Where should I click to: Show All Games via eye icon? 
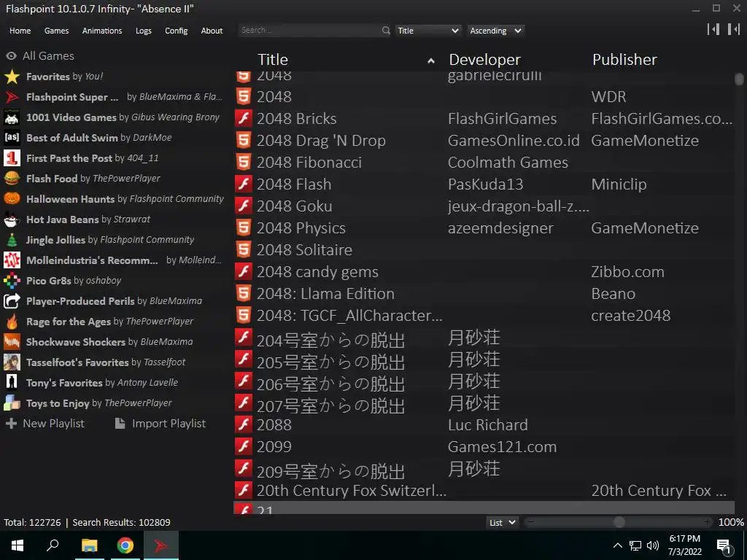[11, 56]
